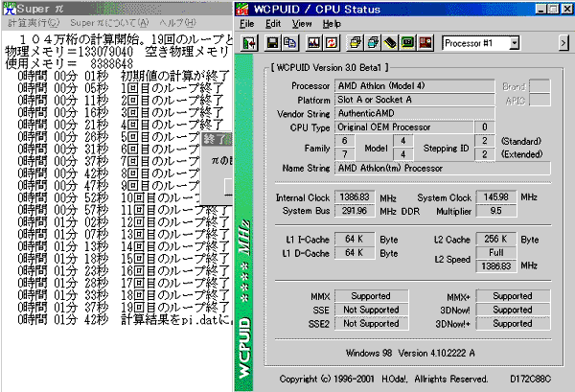
Task: Click the '01分 37秒' 19th loop line
Action: point(124,308)
